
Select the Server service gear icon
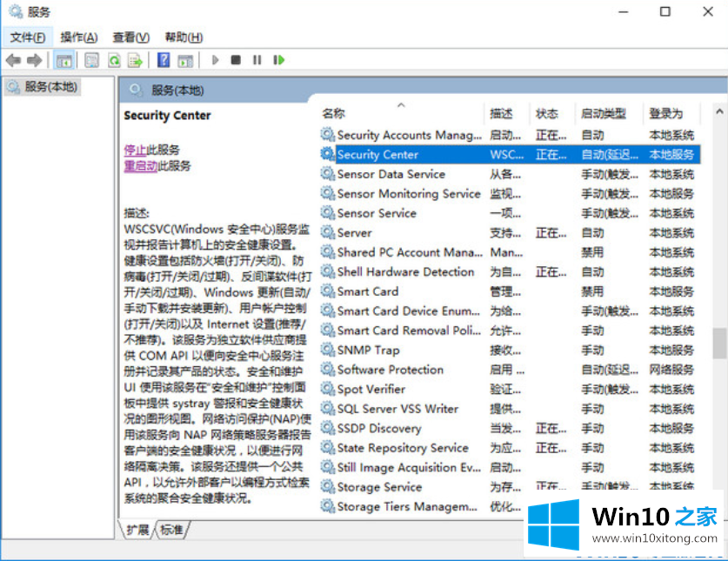coord(327,231)
